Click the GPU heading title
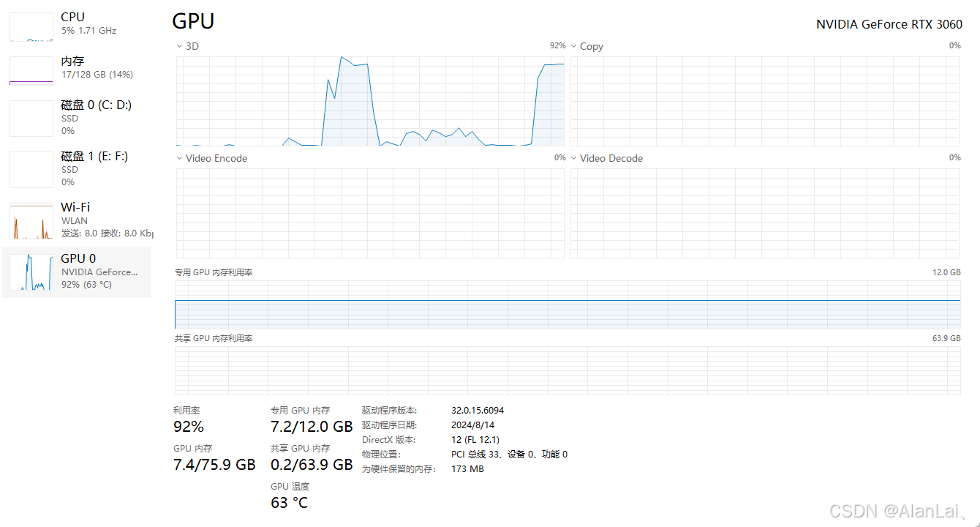Image resolution: width=980 pixels, height=527 pixels. point(193,21)
